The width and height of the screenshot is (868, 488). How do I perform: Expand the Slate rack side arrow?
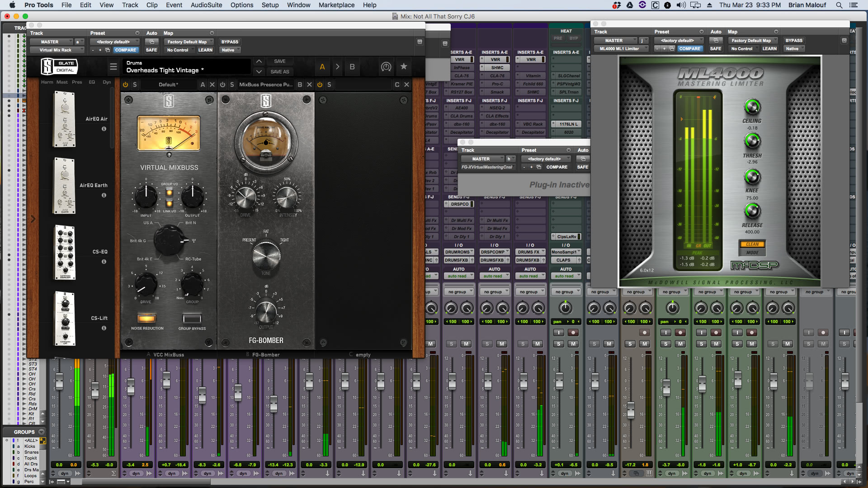pos(33,219)
